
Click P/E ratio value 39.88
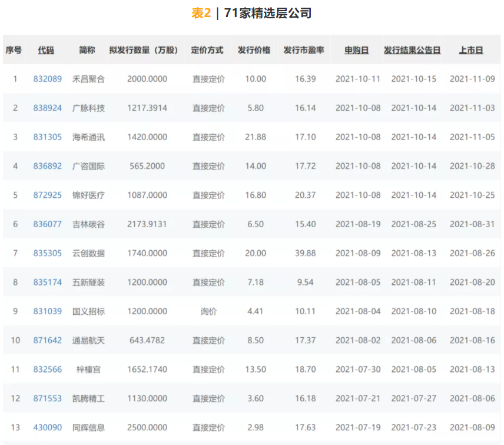click(x=306, y=253)
